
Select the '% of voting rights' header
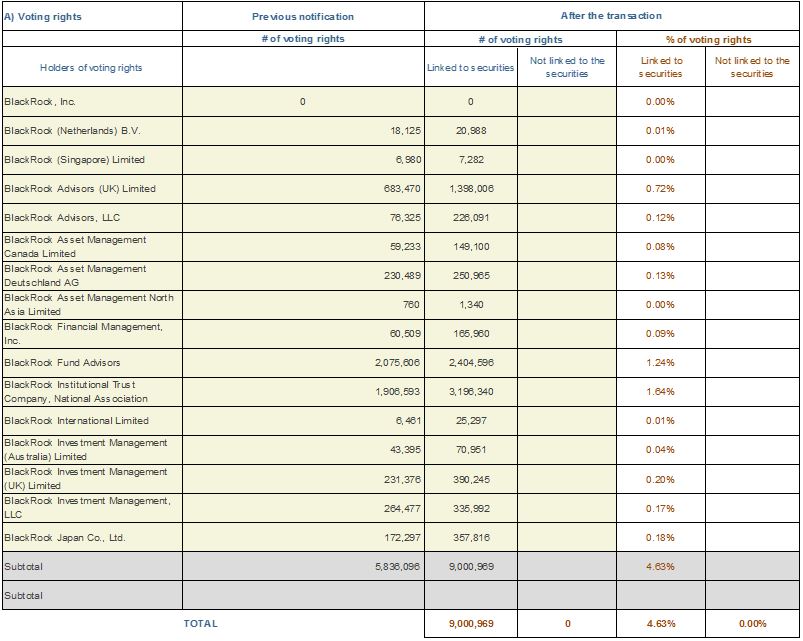coord(708,39)
